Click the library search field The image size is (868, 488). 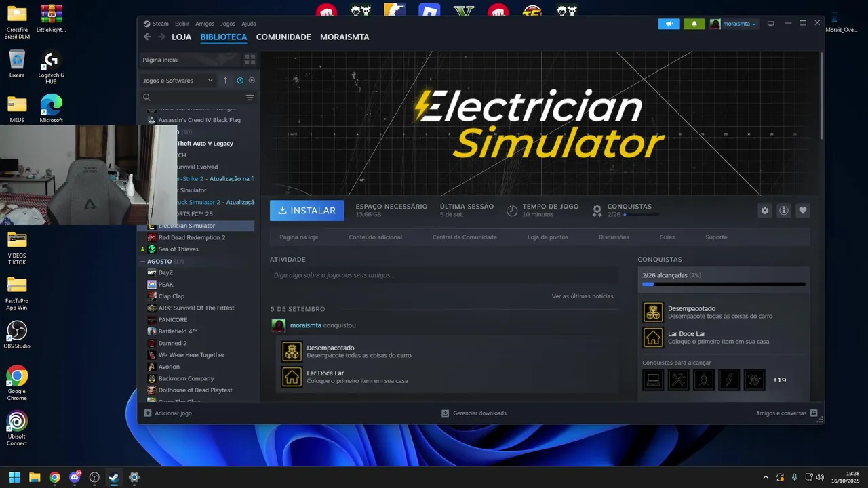[197, 98]
